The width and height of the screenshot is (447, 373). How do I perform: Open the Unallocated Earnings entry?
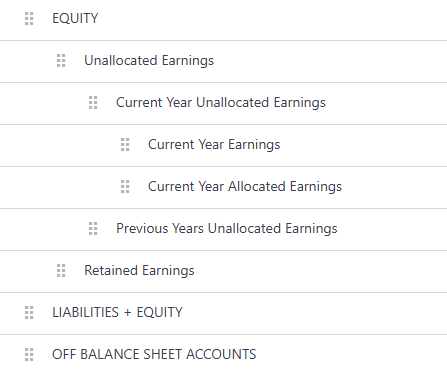point(149,61)
